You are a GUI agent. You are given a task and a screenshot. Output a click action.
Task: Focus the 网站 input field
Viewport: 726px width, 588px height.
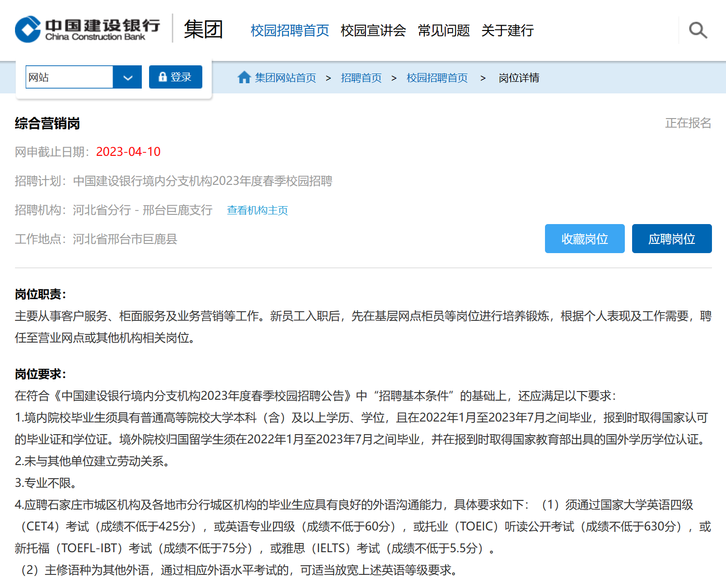point(69,77)
